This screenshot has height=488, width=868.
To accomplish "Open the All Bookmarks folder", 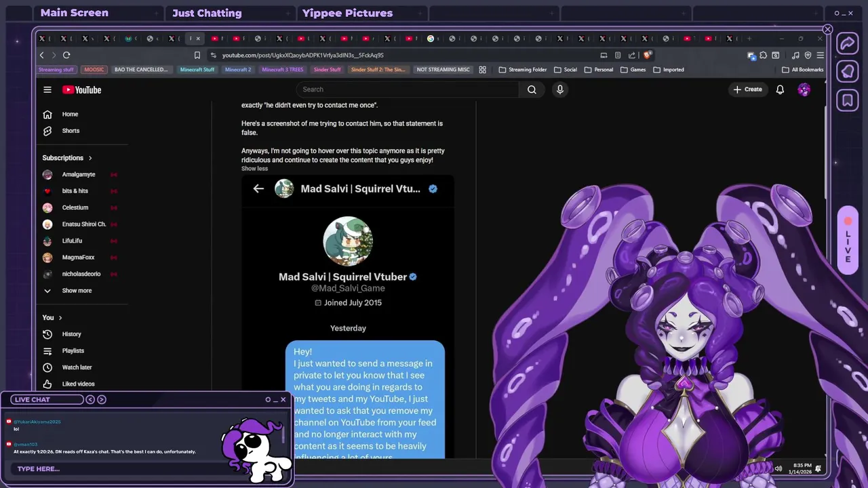I will [x=803, y=70].
